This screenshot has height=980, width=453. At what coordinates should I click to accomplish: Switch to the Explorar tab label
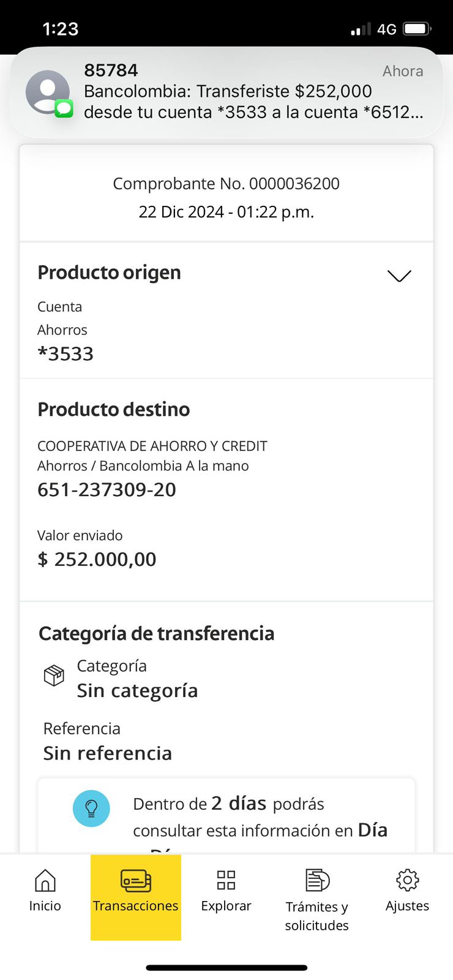point(226,906)
